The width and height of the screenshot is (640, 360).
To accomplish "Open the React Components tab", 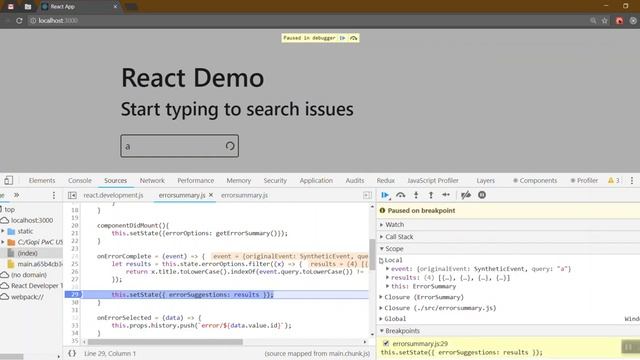I will click(535, 180).
